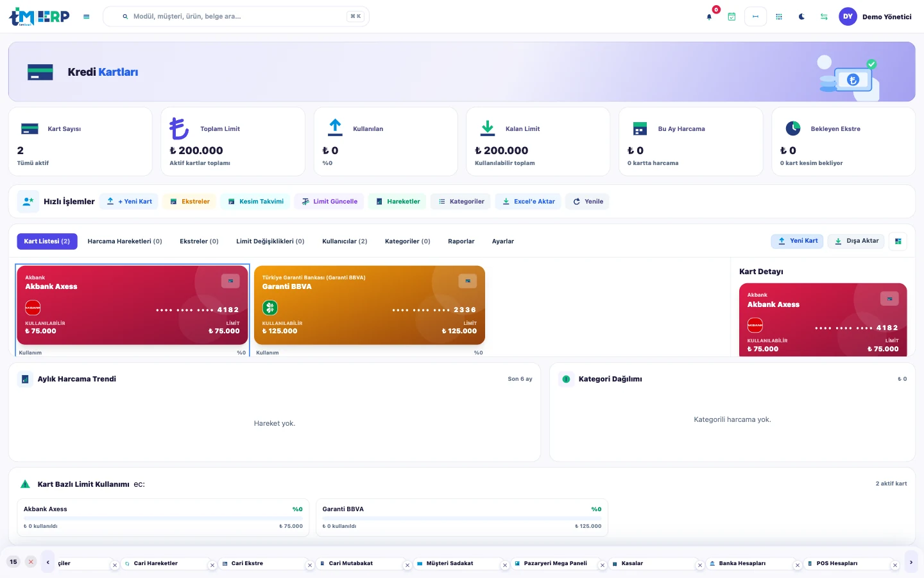Open the Kategoriler (0) tab
The height and width of the screenshot is (578, 924).
click(x=407, y=241)
